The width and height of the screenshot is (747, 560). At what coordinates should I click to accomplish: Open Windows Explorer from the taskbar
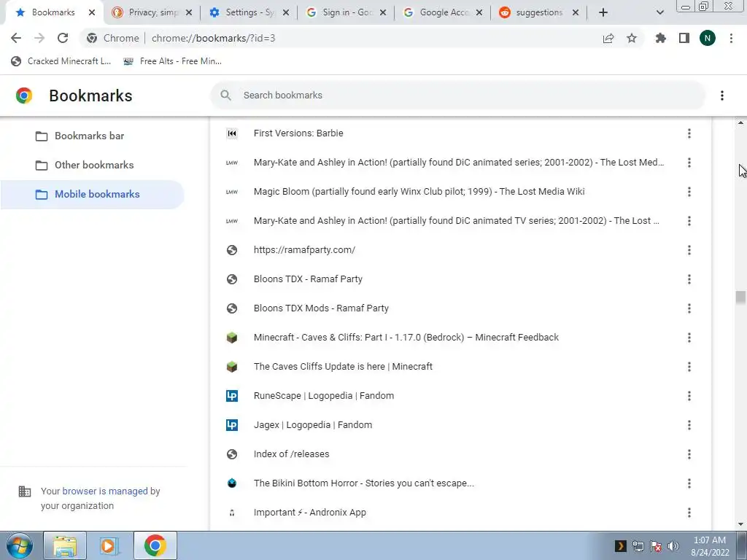point(65,545)
